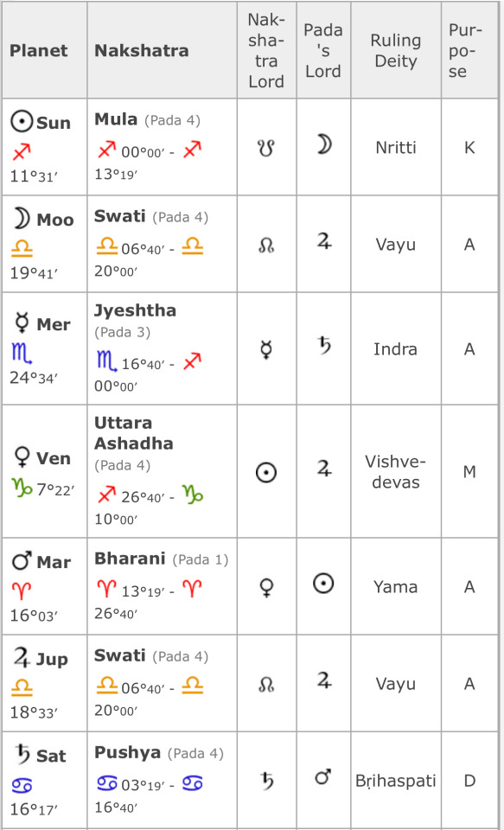Click the Moon pada lord icon for Mula
The image size is (504, 830).
click(x=323, y=144)
